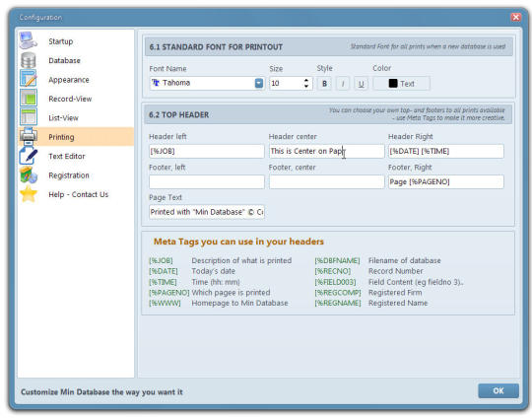Decrease font size with down arrow
The width and height of the screenshot is (532, 418).
click(306, 86)
